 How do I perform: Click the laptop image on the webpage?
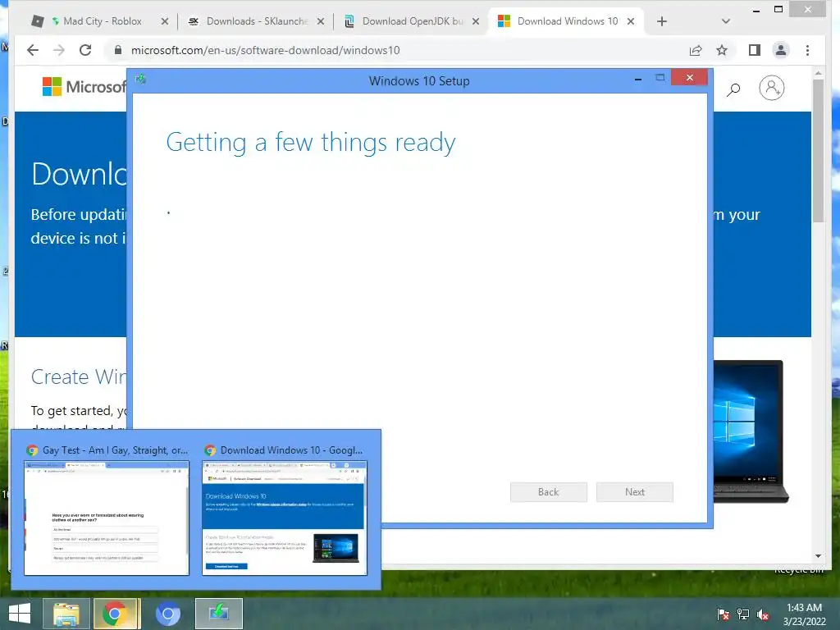(x=751, y=431)
